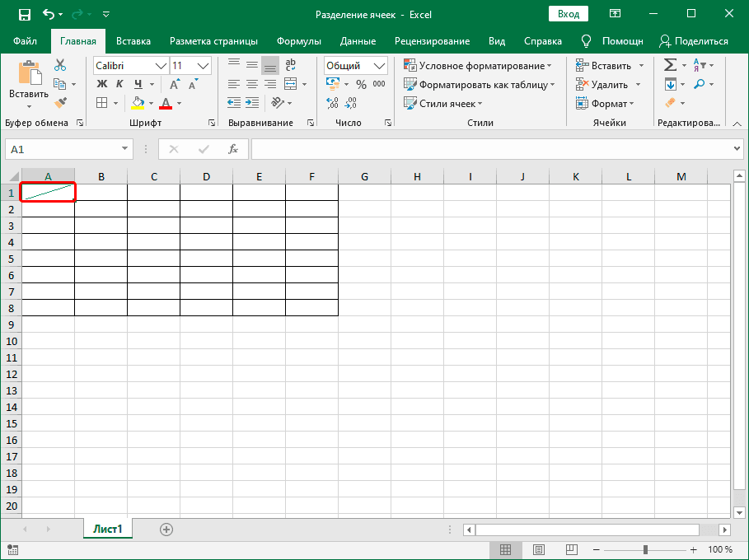Click the AutoSum icon
This screenshot has width=749, height=560.
click(x=672, y=64)
